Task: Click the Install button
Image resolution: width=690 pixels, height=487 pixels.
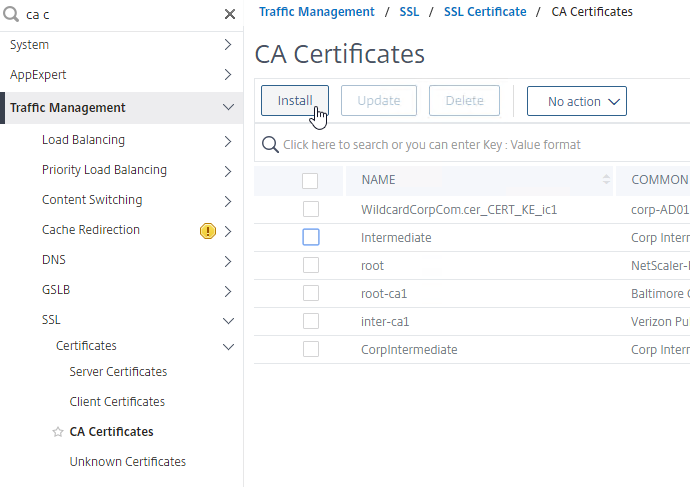Action: (295, 101)
